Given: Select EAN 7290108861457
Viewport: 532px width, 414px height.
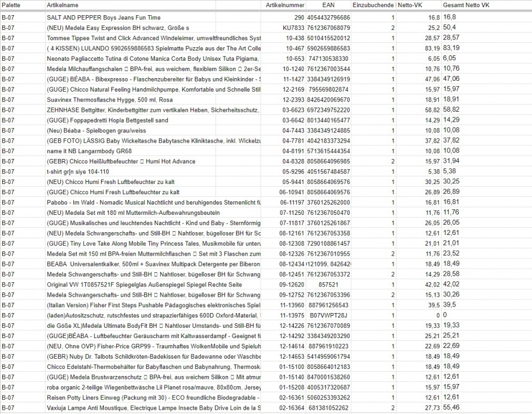Looking at the screenshot, I should (328, 244).
